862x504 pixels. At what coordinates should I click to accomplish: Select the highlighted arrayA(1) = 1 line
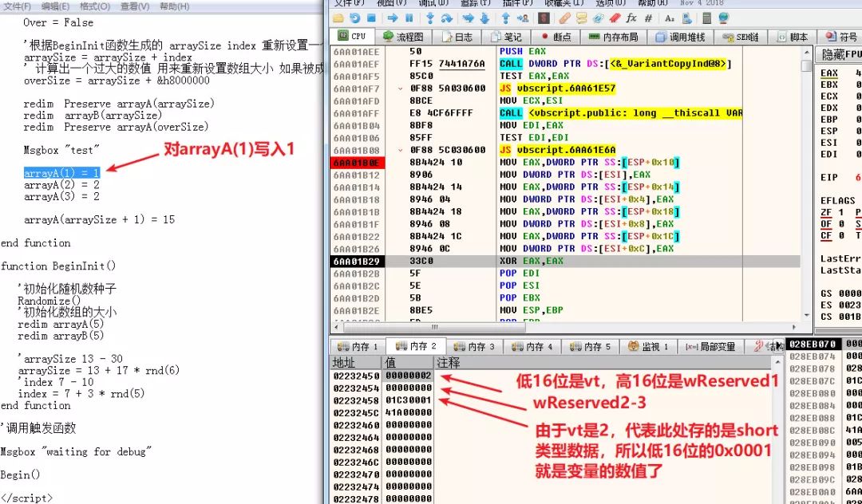(x=61, y=174)
